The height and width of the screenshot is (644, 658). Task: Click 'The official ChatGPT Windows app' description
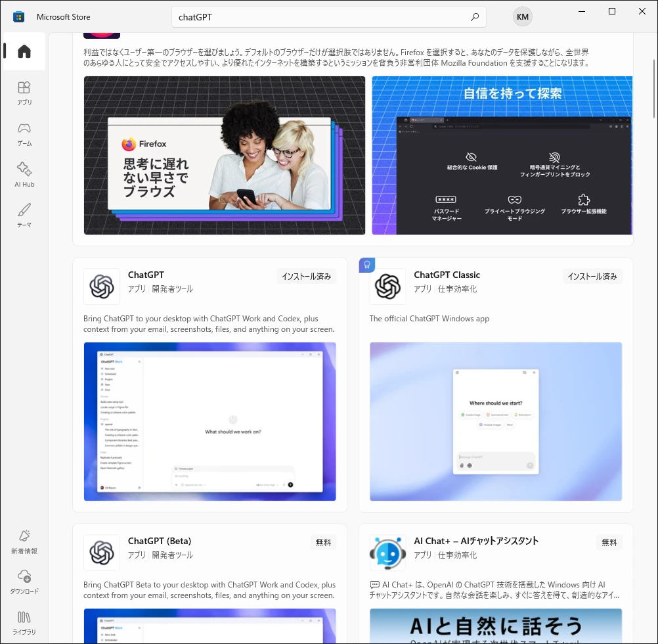point(429,319)
